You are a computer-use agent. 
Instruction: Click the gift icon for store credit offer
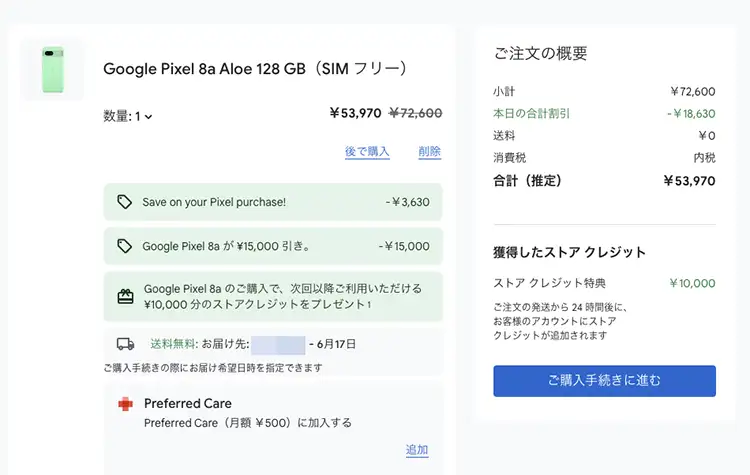[125, 296]
